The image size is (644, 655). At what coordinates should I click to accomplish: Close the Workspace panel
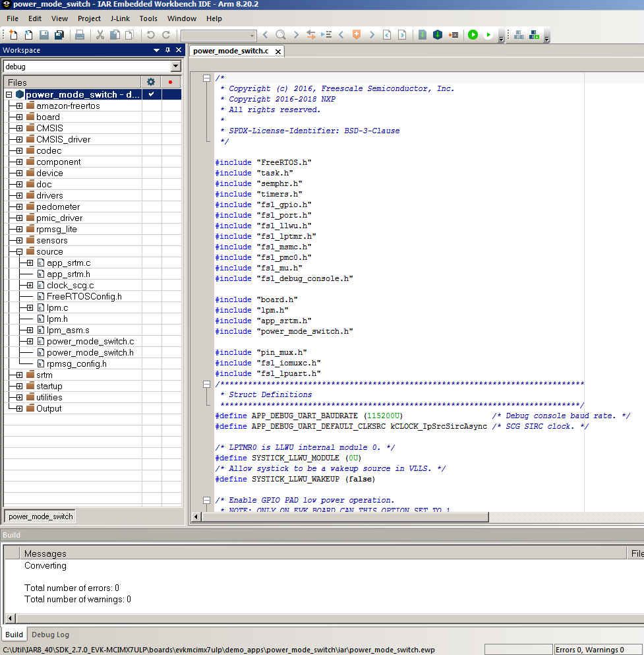click(179, 50)
